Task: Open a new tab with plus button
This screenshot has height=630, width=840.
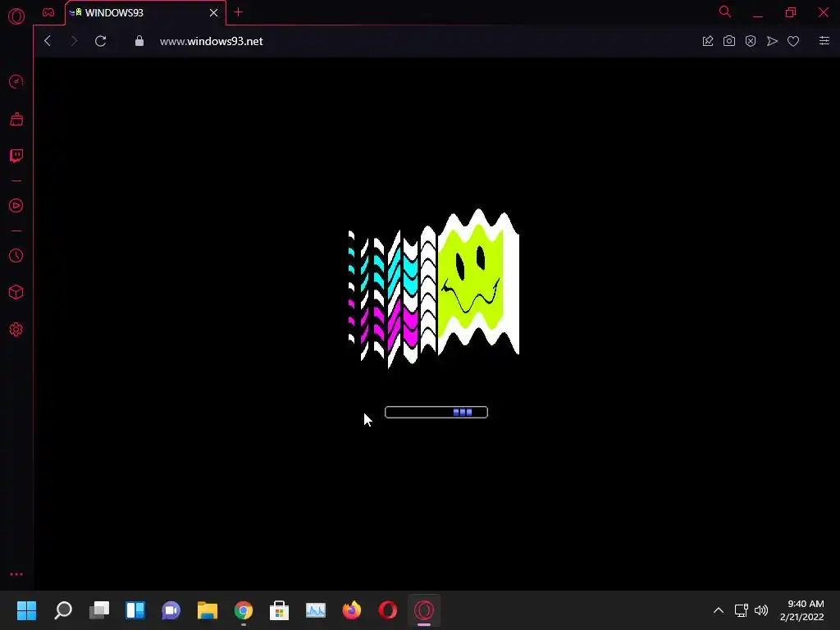Action: (x=239, y=12)
